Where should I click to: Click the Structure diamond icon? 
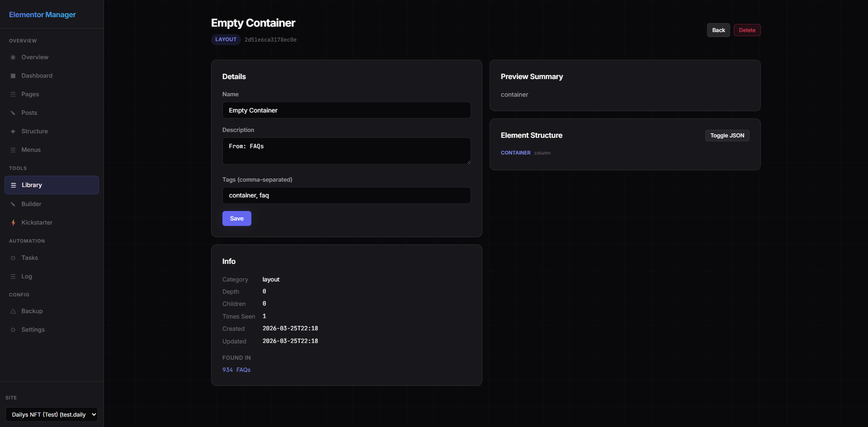point(13,131)
